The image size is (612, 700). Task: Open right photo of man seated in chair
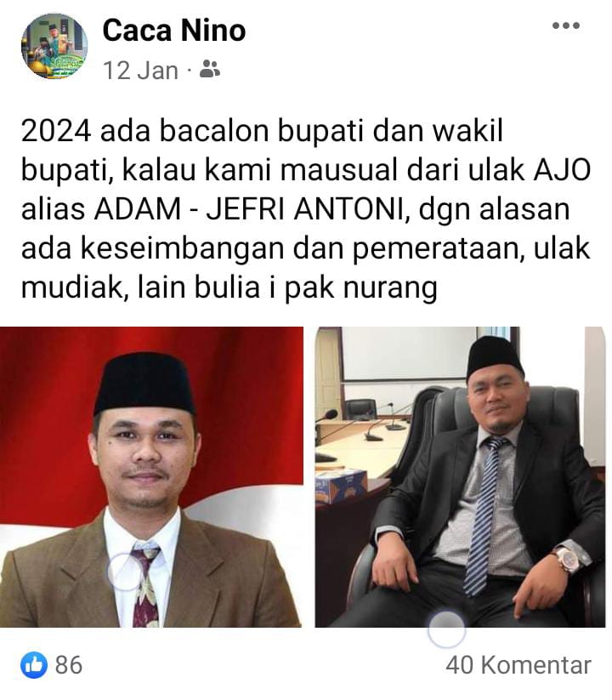click(460, 477)
